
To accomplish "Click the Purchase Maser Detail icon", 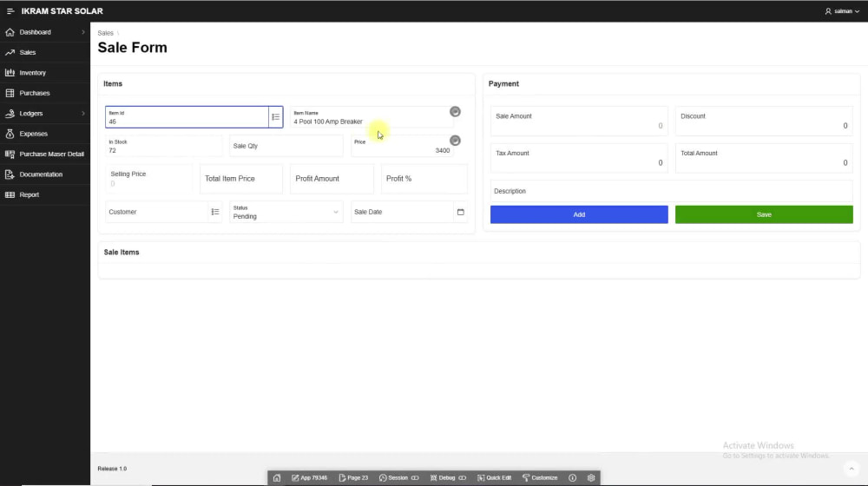I will click(x=10, y=154).
